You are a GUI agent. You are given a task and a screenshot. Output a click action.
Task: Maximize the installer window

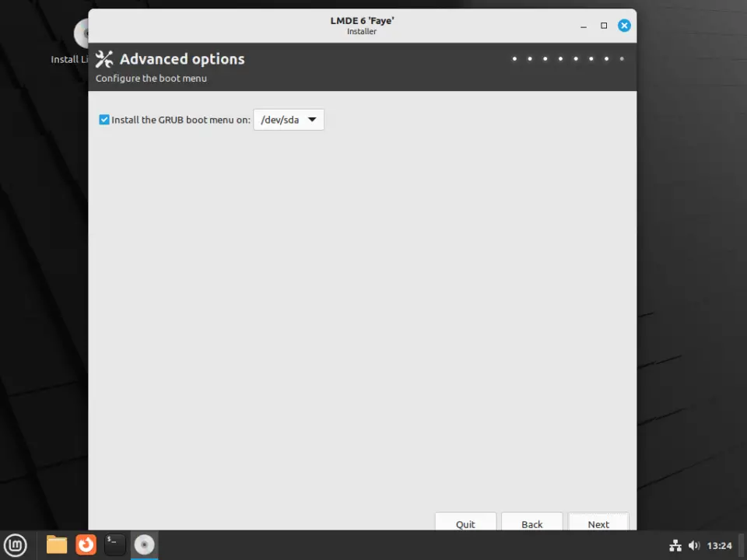(604, 26)
